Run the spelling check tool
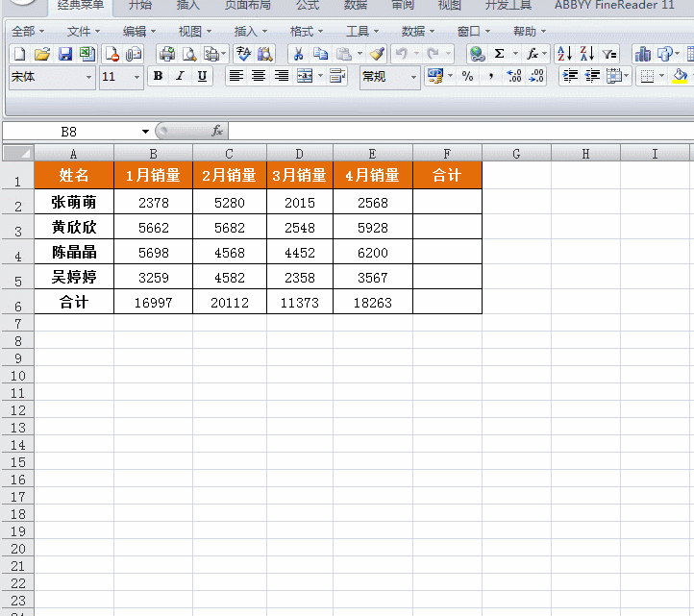 coord(243,54)
